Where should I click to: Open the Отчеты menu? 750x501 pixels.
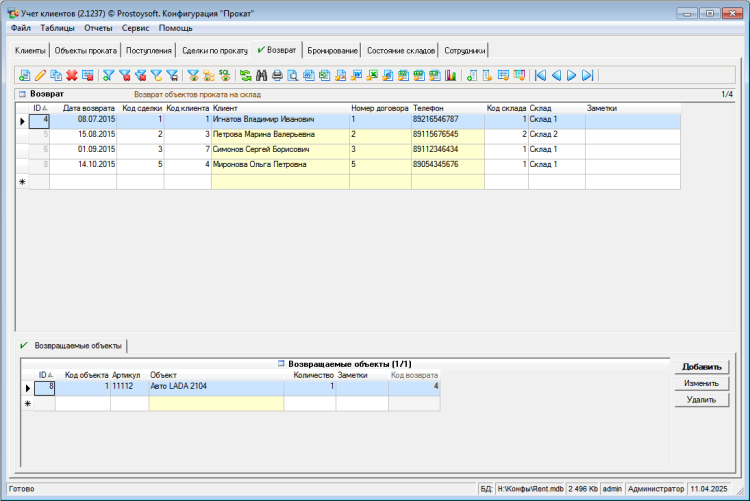(x=98, y=28)
